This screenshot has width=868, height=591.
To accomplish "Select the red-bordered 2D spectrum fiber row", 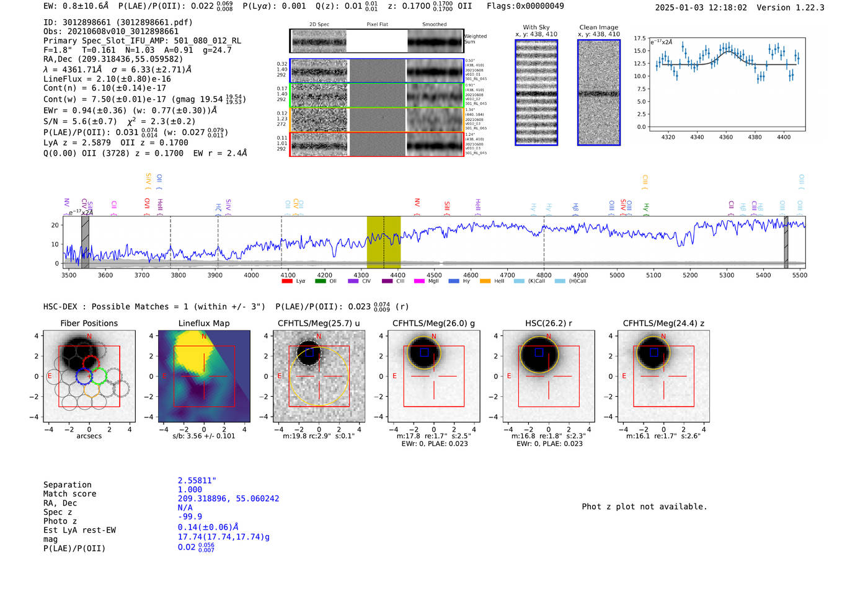I will coord(377,144).
